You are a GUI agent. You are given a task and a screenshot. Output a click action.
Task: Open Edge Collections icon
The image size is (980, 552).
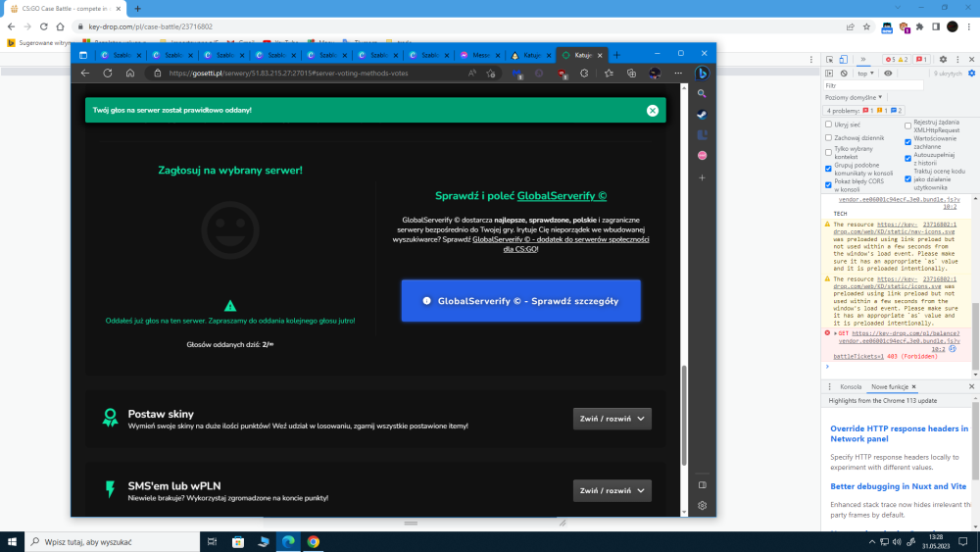[631, 74]
